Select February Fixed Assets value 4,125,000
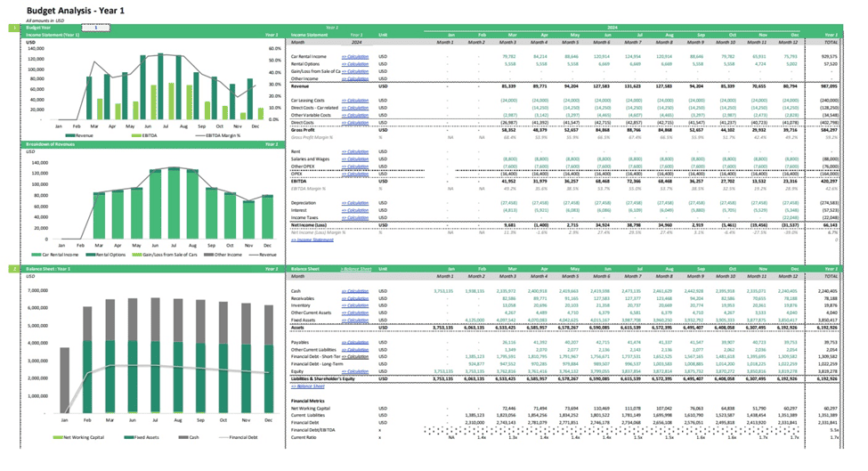The height and width of the screenshot is (471, 868). pos(475,320)
